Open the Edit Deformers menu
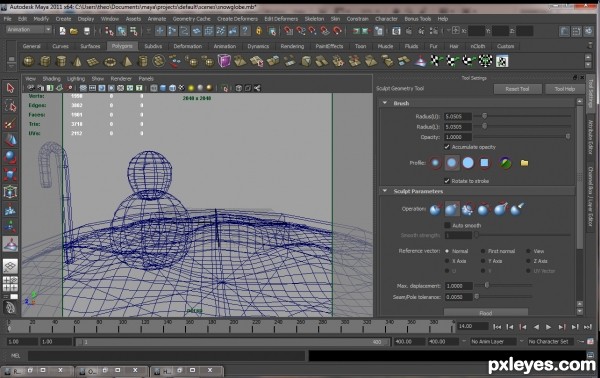 (281, 19)
